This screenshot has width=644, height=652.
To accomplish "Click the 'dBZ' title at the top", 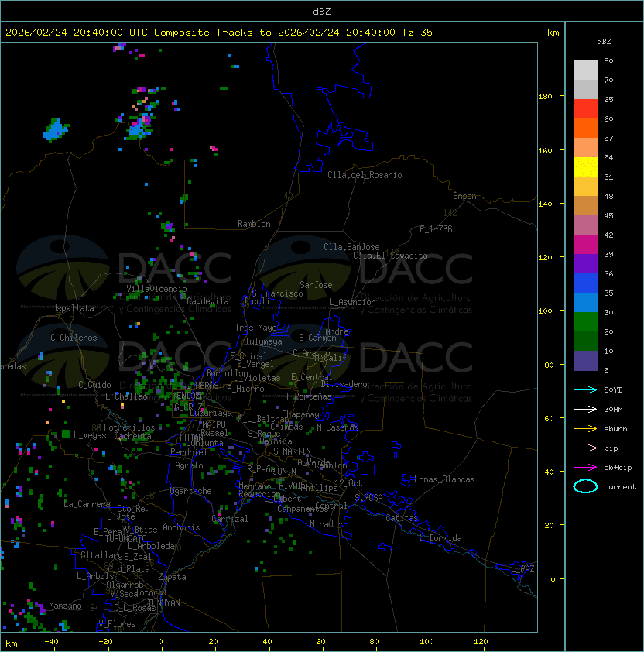I will coord(322,12).
